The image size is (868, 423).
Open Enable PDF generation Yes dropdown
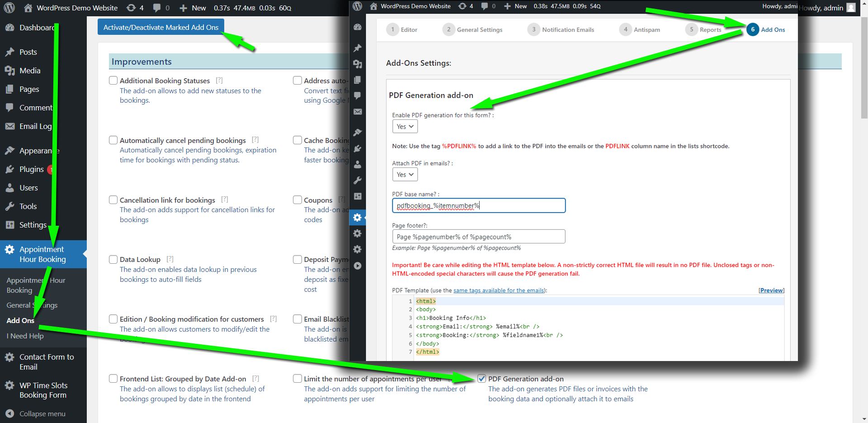(405, 127)
